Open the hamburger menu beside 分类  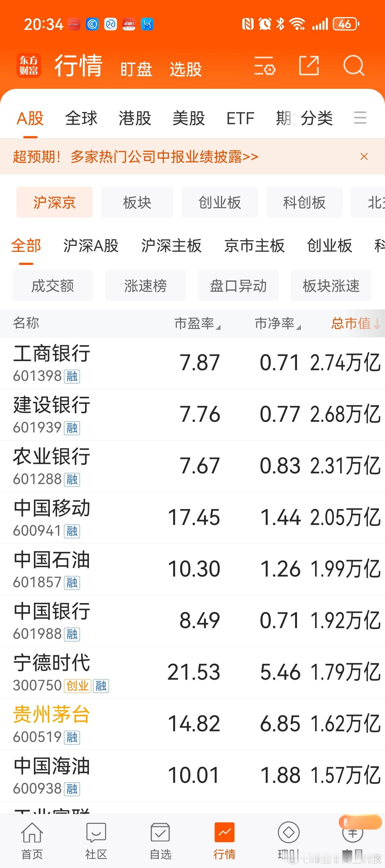click(360, 118)
